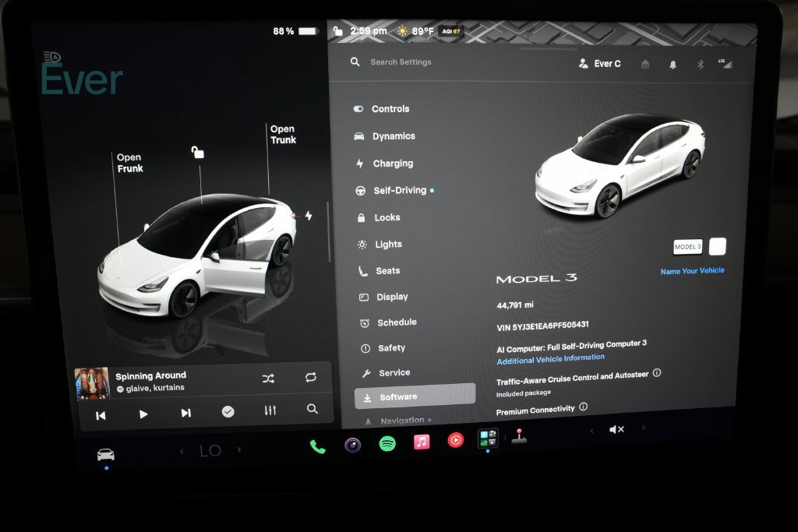Open Additional Vehicle Information link
Screen dimensions: 798x532
pos(551,359)
